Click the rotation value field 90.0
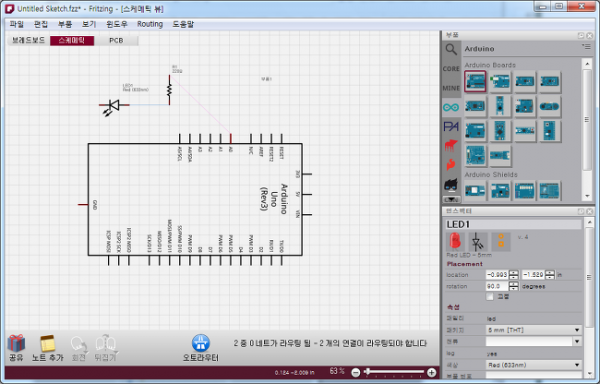 [497, 286]
